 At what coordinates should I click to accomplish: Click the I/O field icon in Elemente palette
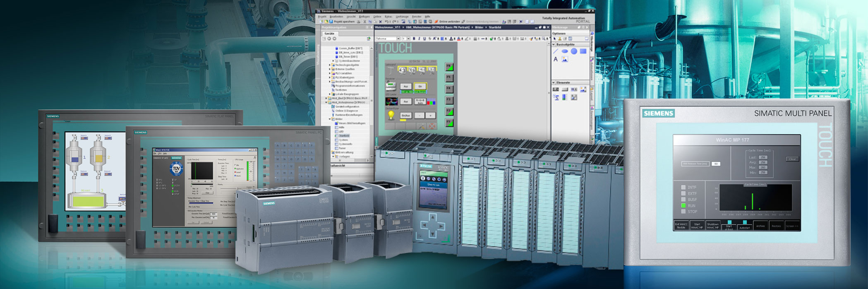point(556,89)
